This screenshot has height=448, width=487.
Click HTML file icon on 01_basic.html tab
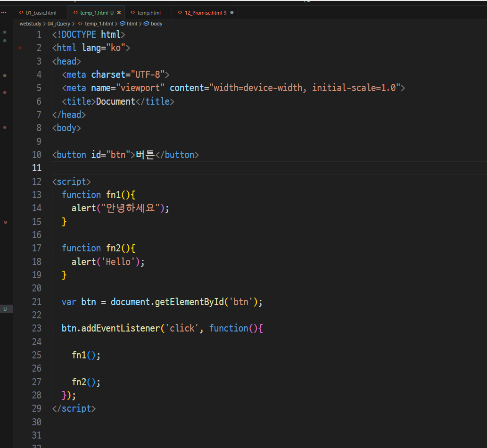click(x=21, y=12)
